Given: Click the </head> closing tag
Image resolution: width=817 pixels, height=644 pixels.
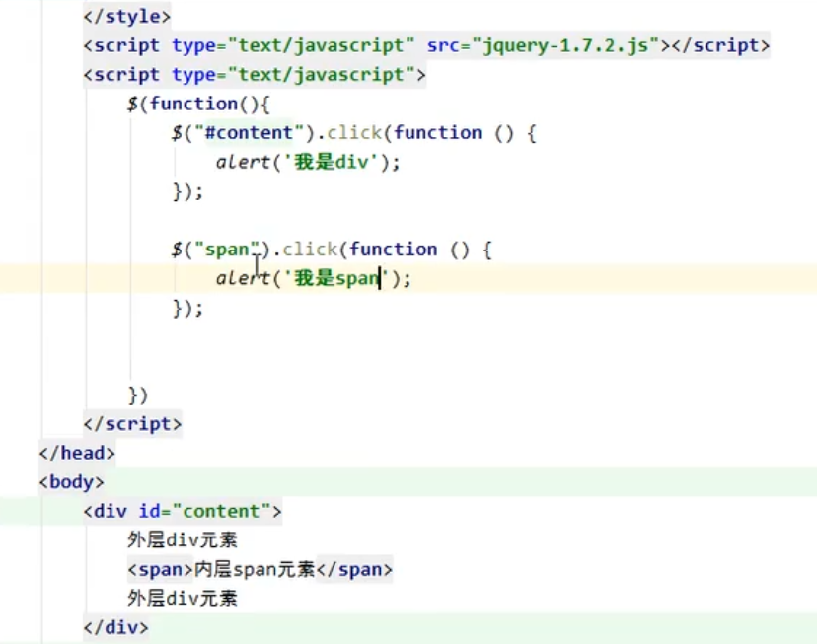Looking at the screenshot, I should point(77,453).
